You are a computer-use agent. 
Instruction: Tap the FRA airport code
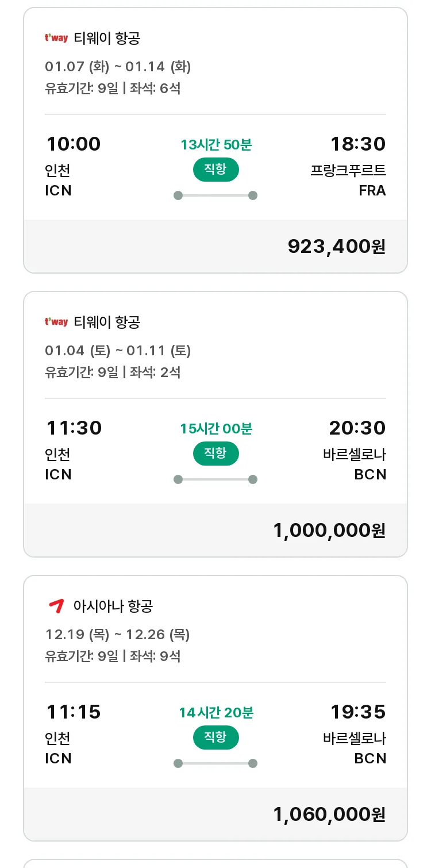point(372,190)
